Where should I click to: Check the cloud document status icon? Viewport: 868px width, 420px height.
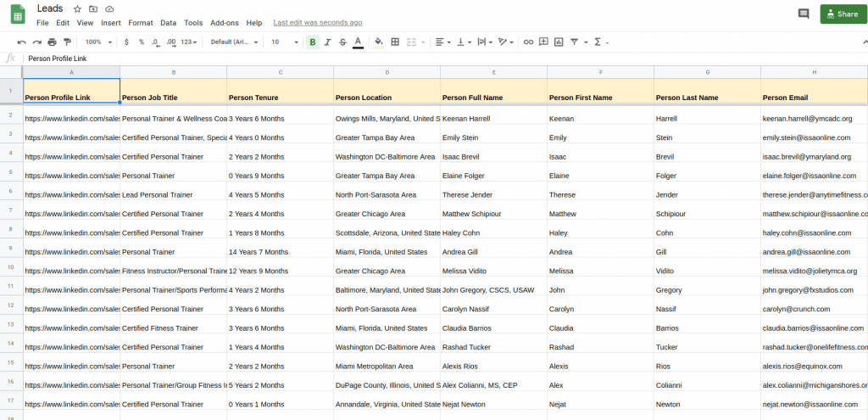click(109, 8)
